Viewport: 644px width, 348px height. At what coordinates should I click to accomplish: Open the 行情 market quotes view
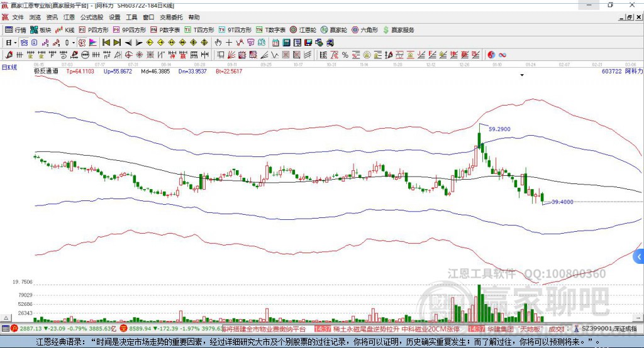point(15,30)
